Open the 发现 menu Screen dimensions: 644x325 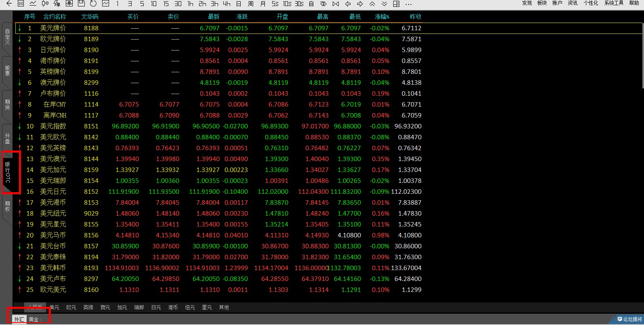coord(527,3)
